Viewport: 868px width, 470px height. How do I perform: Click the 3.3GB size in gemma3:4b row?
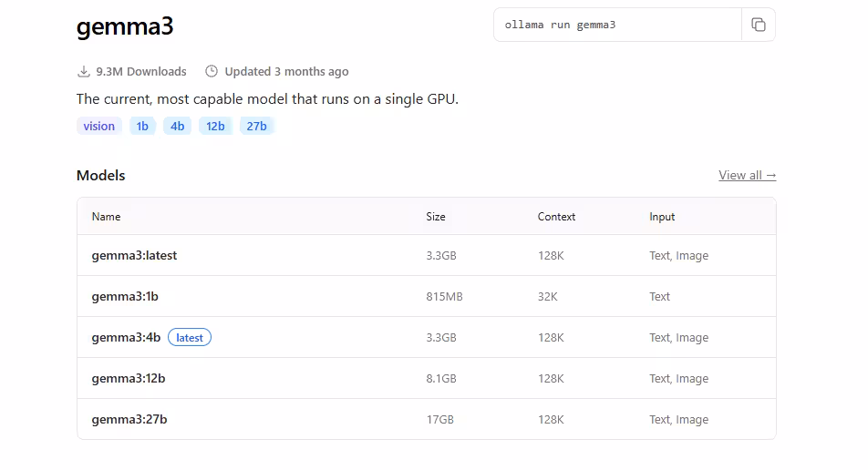coord(441,337)
